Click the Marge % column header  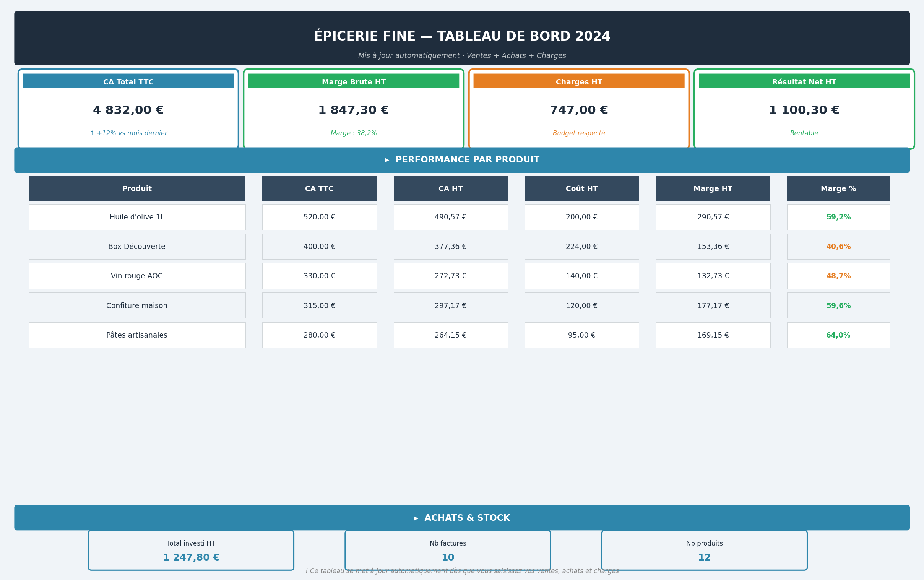(838, 189)
